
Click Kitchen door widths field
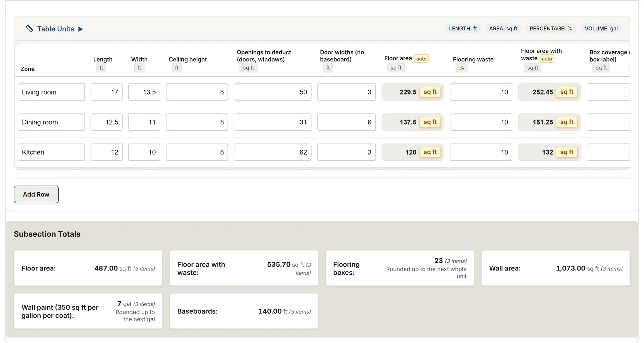pyautogui.click(x=346, y=152)
